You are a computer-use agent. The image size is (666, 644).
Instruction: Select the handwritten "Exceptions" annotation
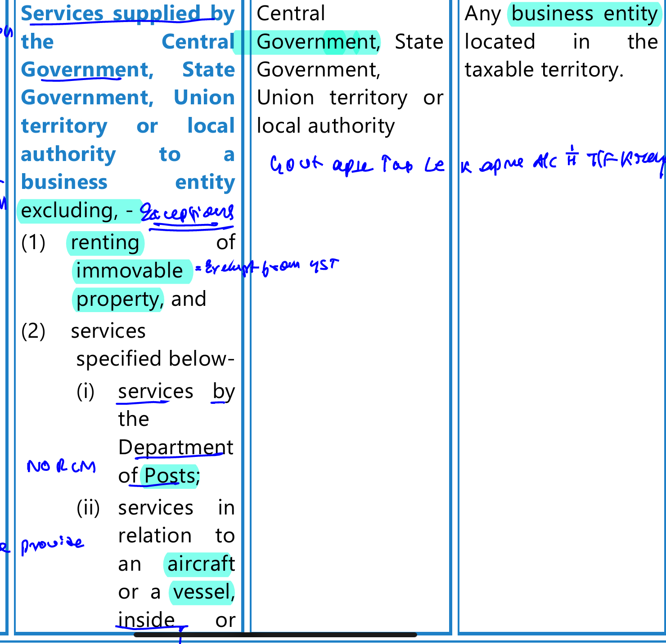tap(187, 213)
